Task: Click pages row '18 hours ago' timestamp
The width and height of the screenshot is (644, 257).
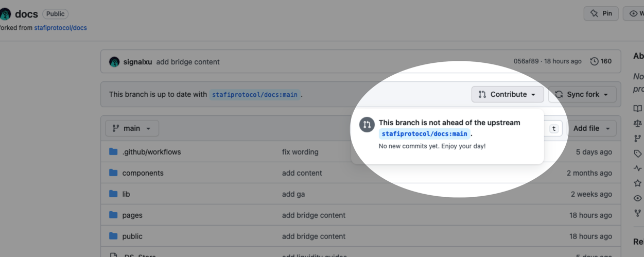Action: (x=591, y=215)
